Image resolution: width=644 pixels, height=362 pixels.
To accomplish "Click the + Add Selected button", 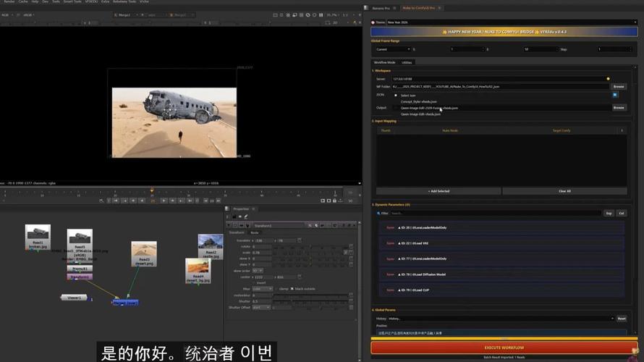I will coord(438,191).
